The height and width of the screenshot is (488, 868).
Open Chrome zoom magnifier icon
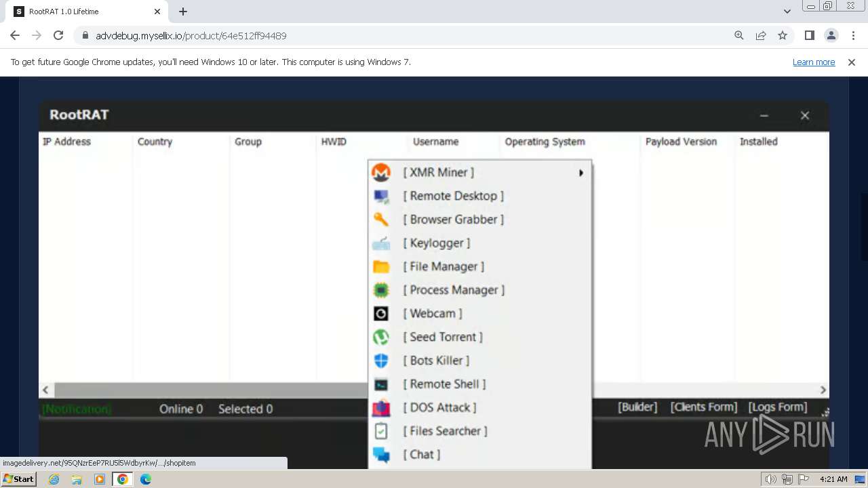tap(739, 35)
